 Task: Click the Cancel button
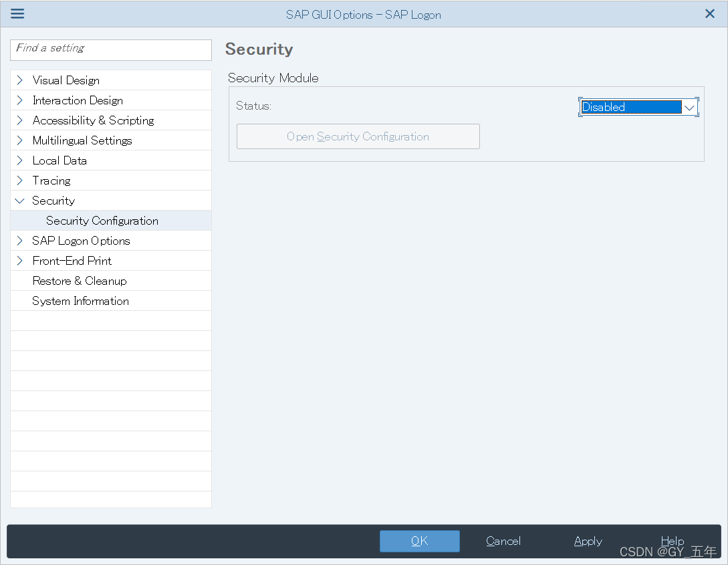[x=503, y=541]
